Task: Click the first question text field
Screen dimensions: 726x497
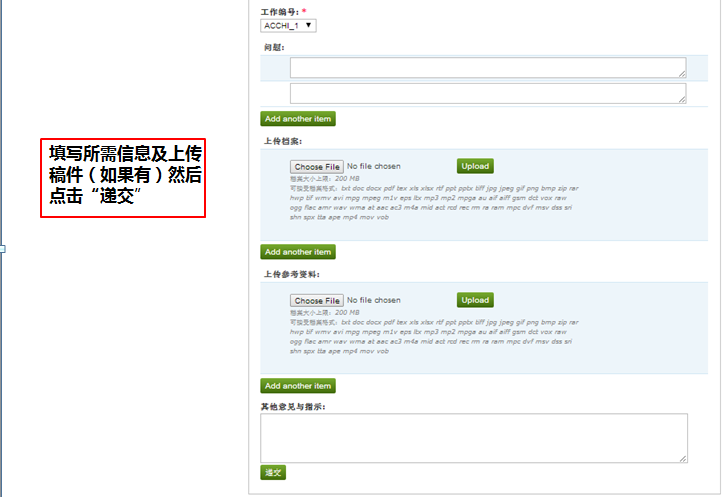Action: [x=488, y=68]
